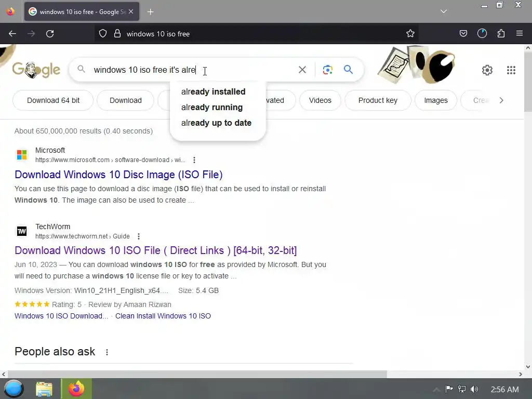The image size is (532, 399).
Task: Open the file manager from taskbar
Action: [44, 389]
